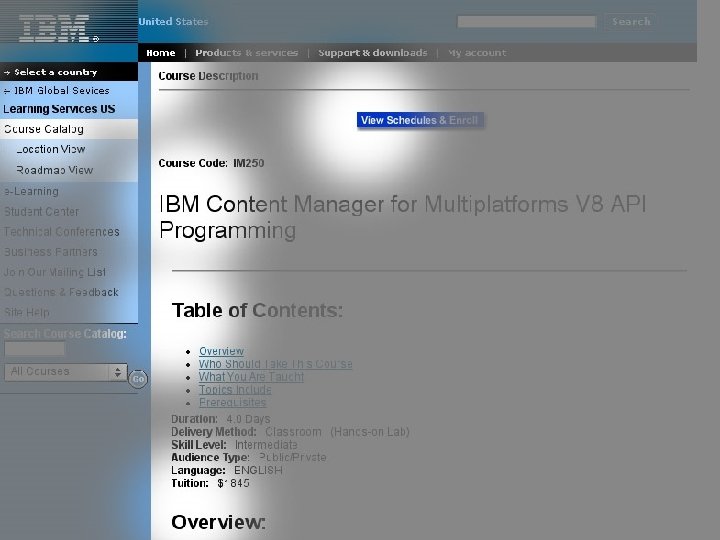The image size is (720, 540).
Task: Click the Course Description heading
Action: coord(208,76)
